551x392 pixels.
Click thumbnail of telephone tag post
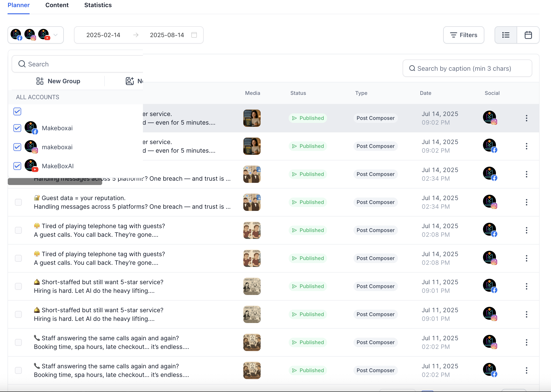tap(252, 230)
